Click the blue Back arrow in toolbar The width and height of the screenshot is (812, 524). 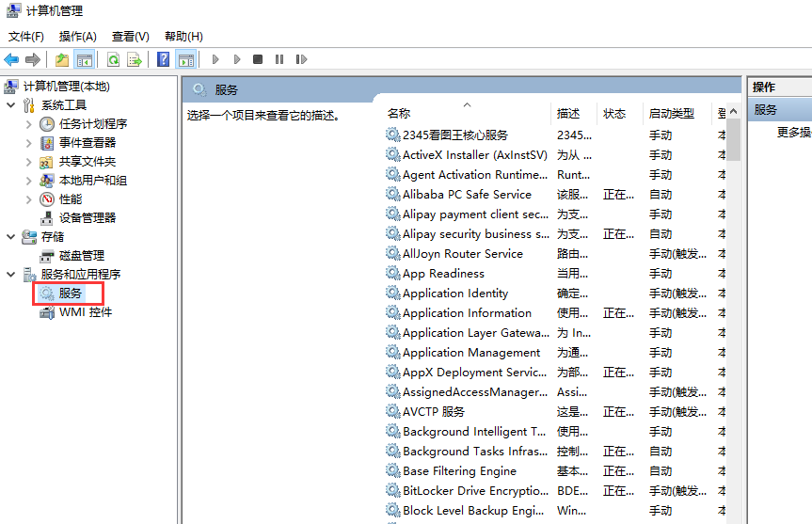tap(12, 60)
